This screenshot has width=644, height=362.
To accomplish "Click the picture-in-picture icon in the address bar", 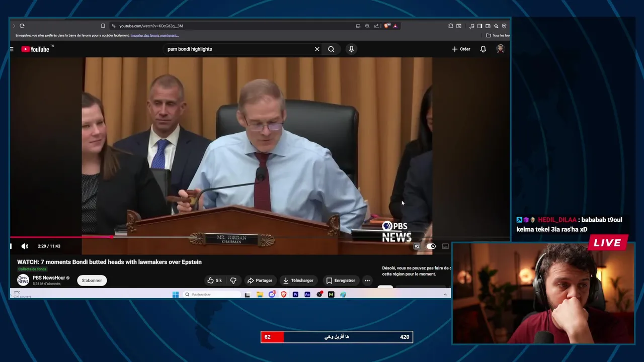I will point(358,26).
